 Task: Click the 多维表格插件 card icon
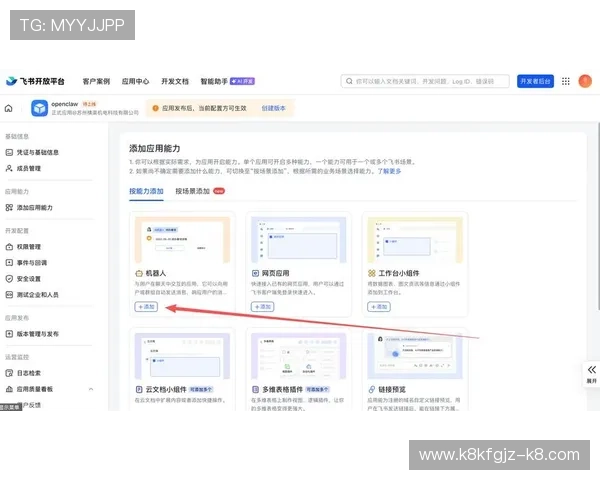click(255, 390)
